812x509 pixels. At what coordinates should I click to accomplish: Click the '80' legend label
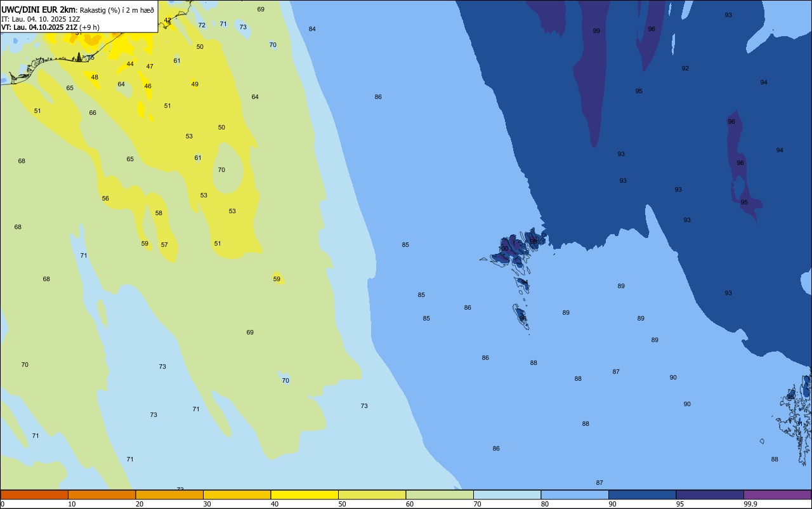pos(545,504)
